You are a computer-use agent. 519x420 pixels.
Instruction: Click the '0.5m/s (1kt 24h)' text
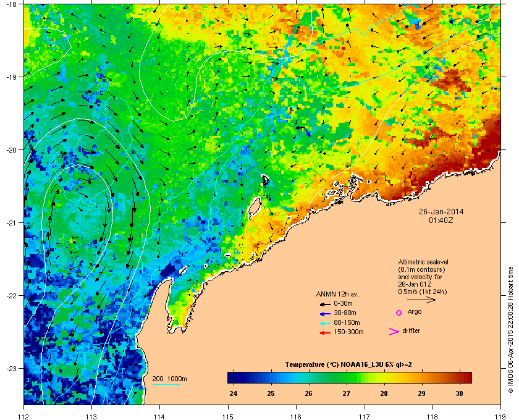pyautogui.click(x=423, y=292)
